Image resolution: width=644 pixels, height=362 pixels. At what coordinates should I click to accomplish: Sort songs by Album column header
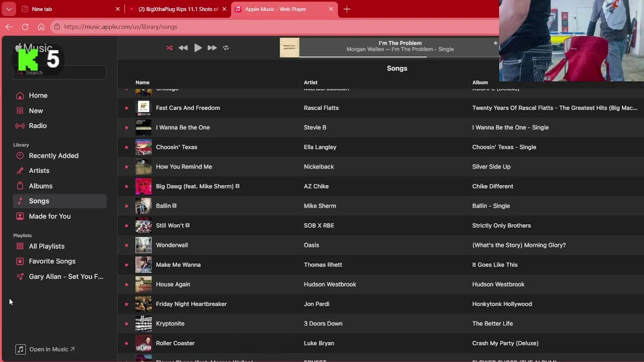[x=480, y=82]
